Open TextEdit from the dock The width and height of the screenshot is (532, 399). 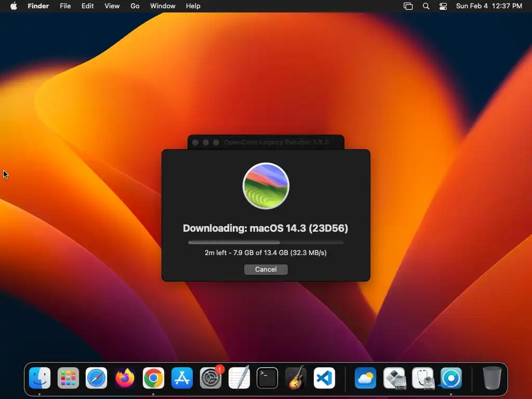(239, 378)
